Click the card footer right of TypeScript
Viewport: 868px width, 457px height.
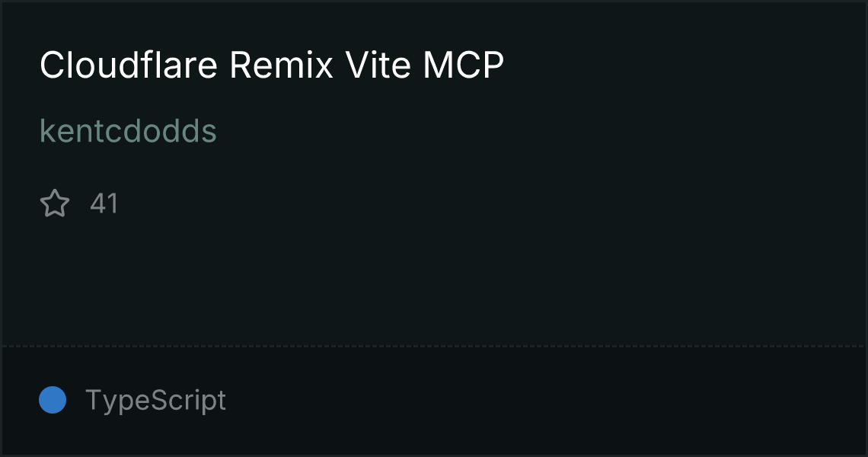pyautogui.click(x=542, y=400)
